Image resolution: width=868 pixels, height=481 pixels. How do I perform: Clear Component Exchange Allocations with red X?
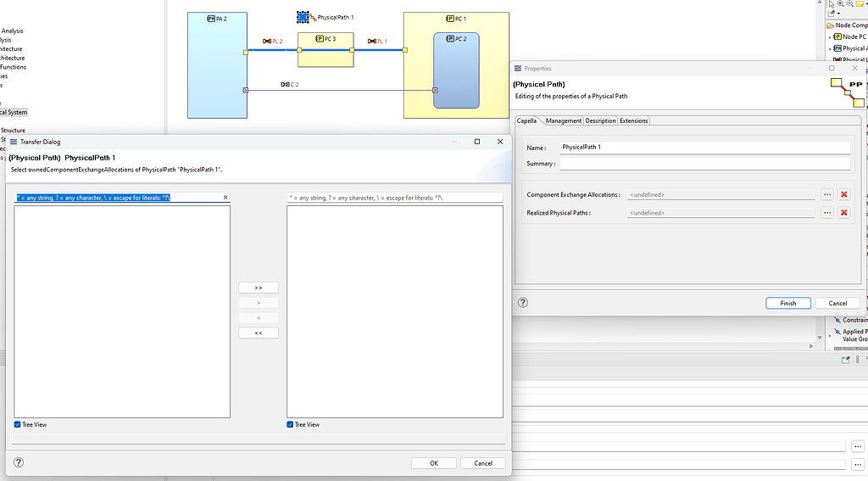point(843,194)
